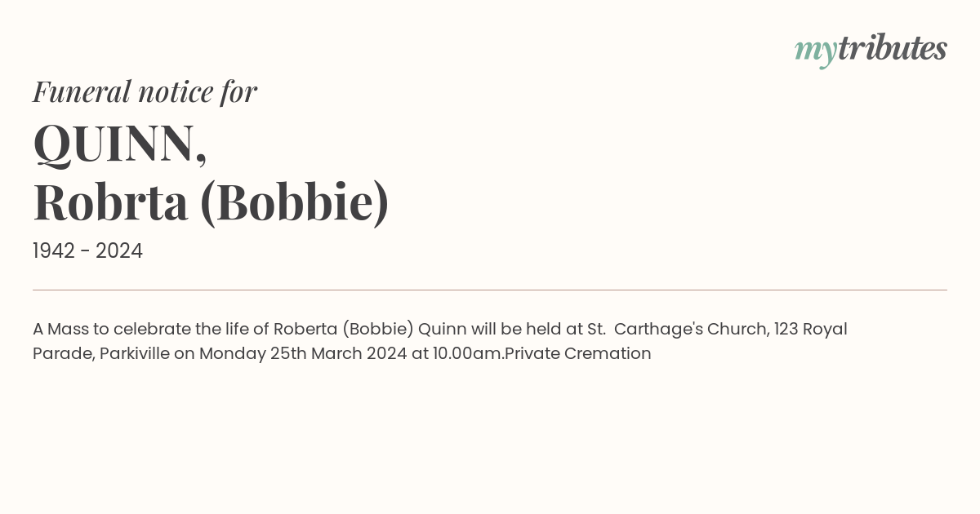This screenshot has height=514, width=980.
Task: Select the phrase "the life of"
Action: 225,329
